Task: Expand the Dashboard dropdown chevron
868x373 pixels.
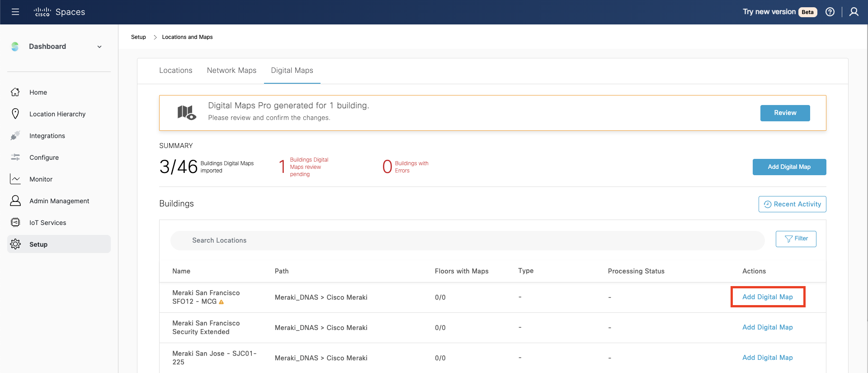Action: point(99,47)
